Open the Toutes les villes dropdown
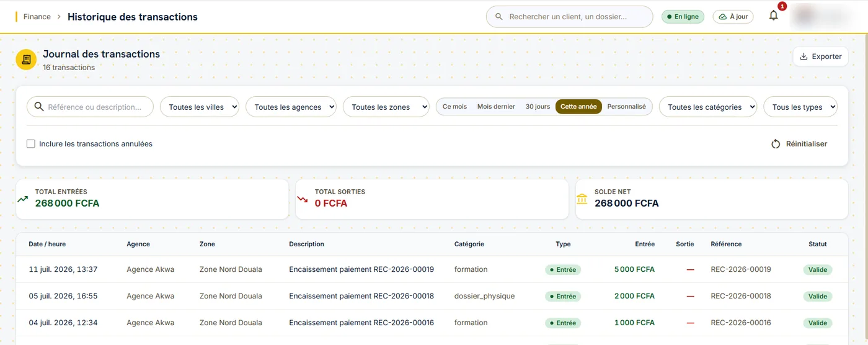The height and width of the screenshot is (345, 868). (x=200, y=107)
